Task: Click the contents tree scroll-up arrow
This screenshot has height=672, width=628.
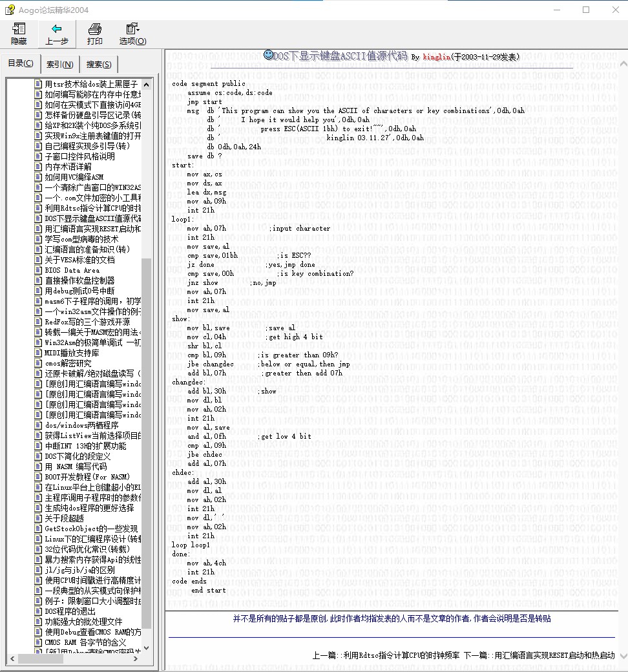Action: (x=147, y=85)
